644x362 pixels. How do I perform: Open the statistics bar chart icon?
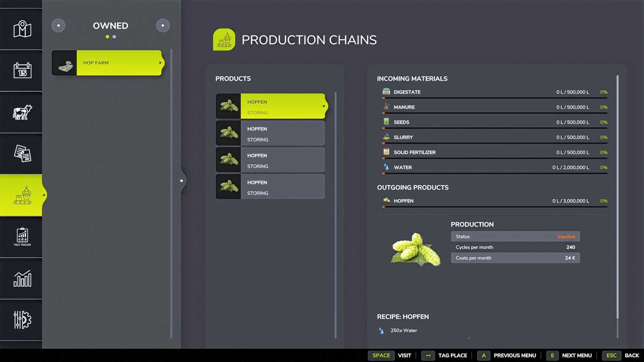click(x=22, y=278)
